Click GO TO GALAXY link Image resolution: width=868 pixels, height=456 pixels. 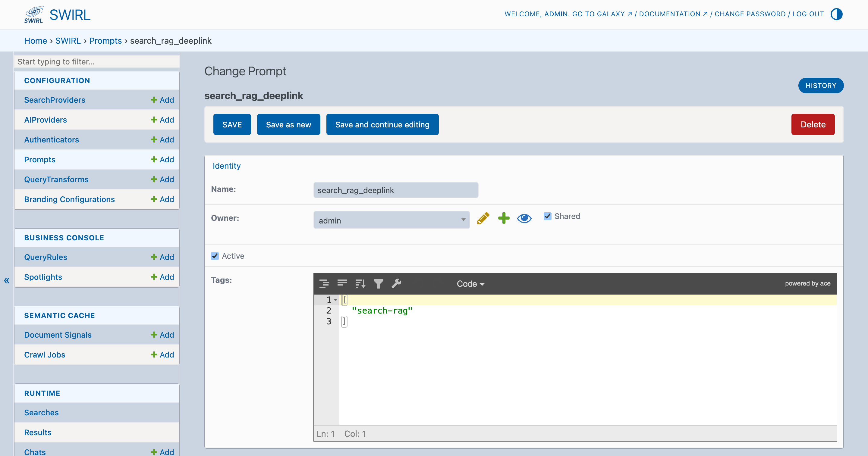[x=602, y=14]
